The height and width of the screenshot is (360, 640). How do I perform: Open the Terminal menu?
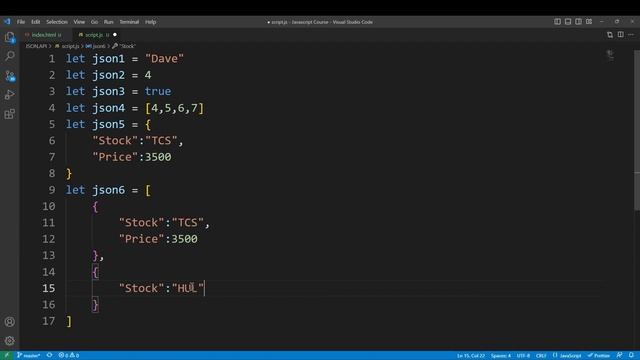tap(129, 22)
